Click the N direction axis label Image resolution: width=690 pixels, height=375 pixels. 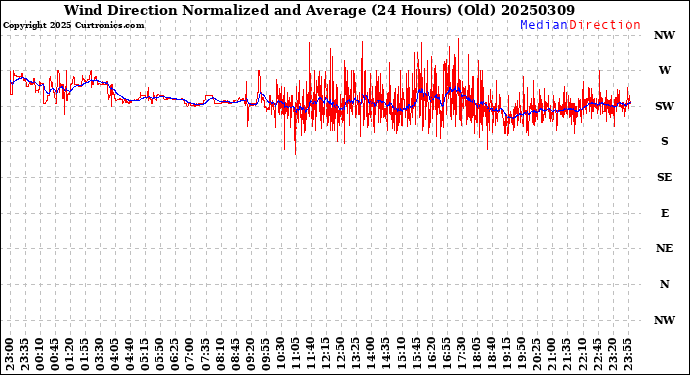pyautogui.click(x=664, y=284)
